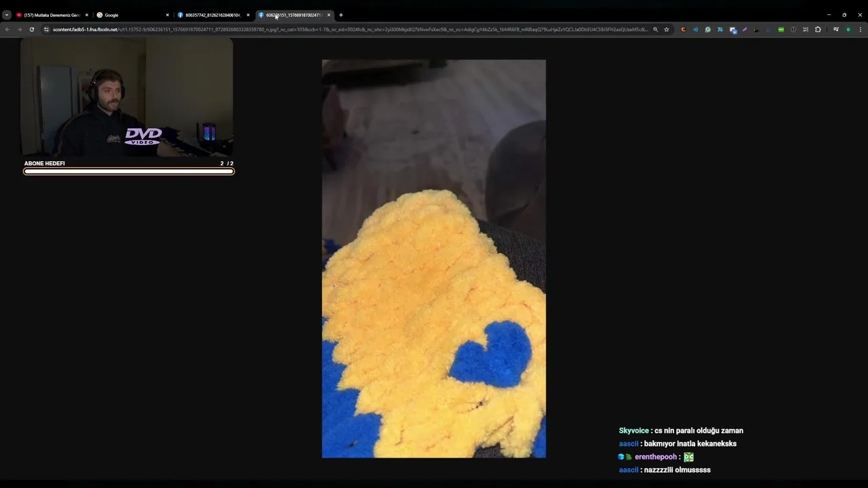
Task: Open the orange C extension icon
Action: (684, 29)
